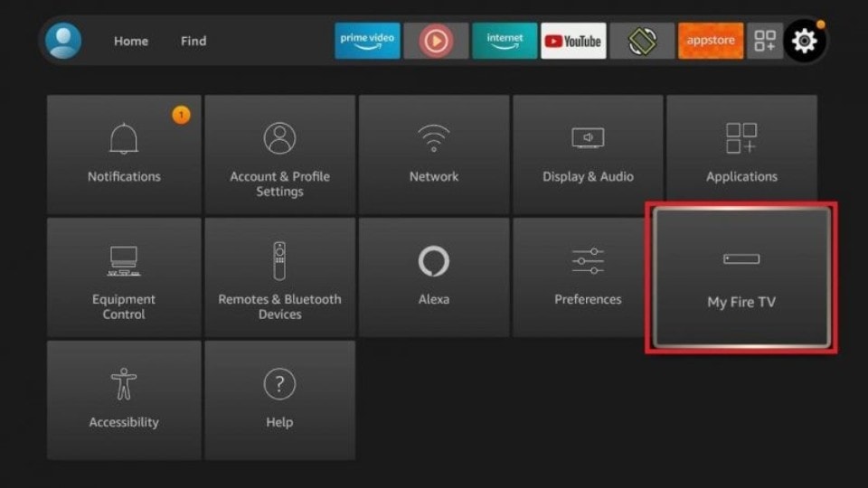
Task: Switch to the Find tab
Action: [193, 41]
